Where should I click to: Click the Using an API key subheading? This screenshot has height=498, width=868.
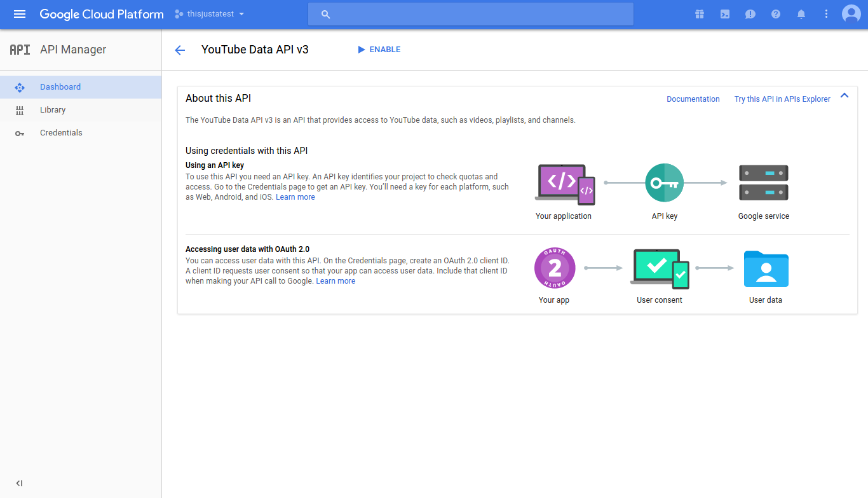coord(215,165)
